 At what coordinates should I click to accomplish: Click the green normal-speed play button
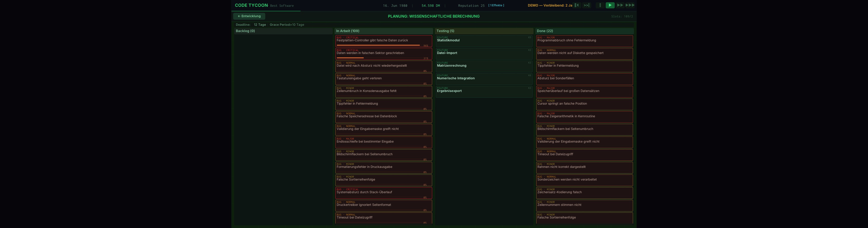(x=610, y=5)
